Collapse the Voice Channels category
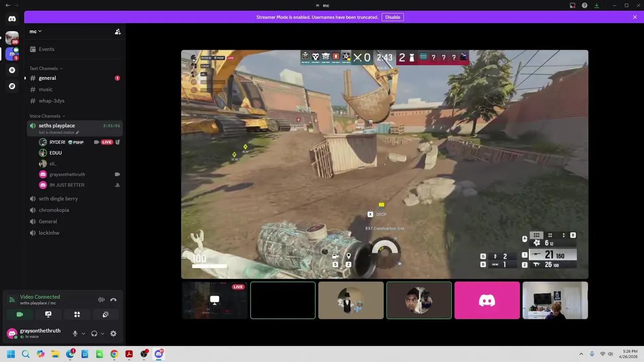 (x=47, y=116)
